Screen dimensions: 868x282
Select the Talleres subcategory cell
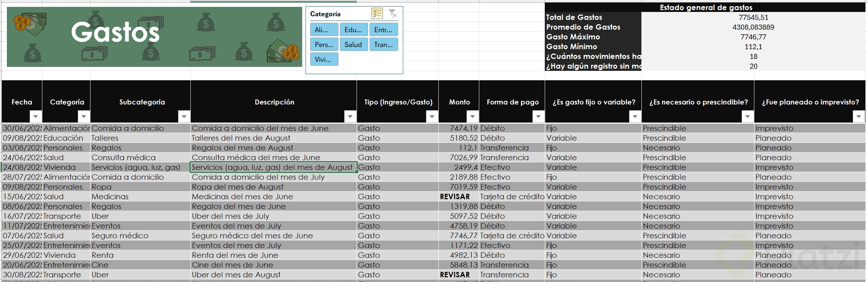(x=140, y=138)
